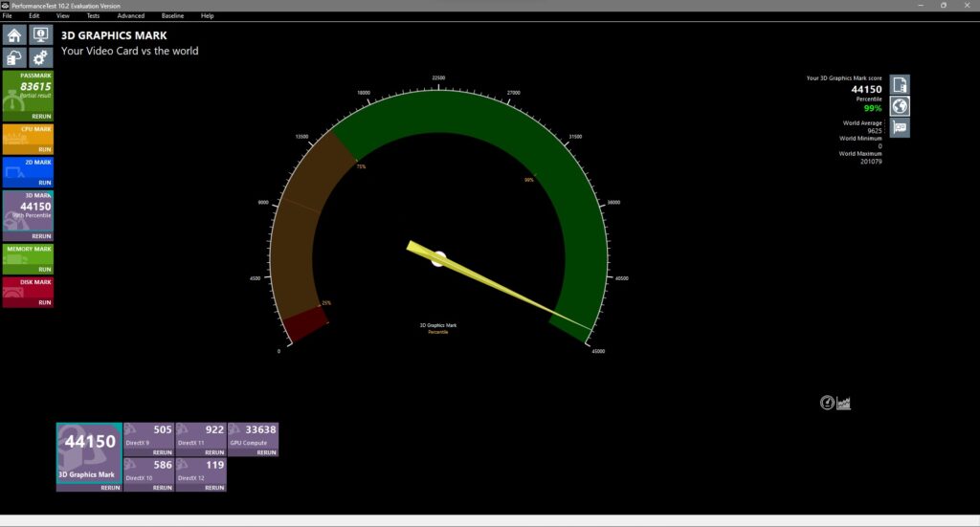Open the Tests menu
Screen dimensions: 980x527
tap(93, 16)
